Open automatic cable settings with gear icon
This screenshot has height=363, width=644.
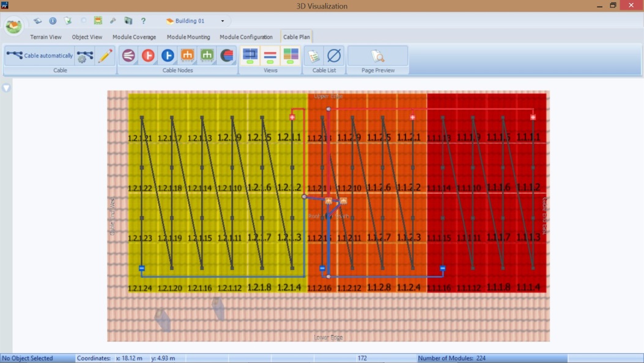pyautogui.click(x=85, y=56)
